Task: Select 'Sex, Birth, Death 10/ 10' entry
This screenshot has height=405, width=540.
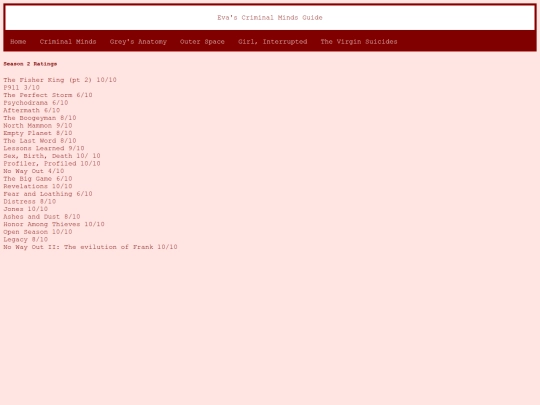Action: [52, 156]
